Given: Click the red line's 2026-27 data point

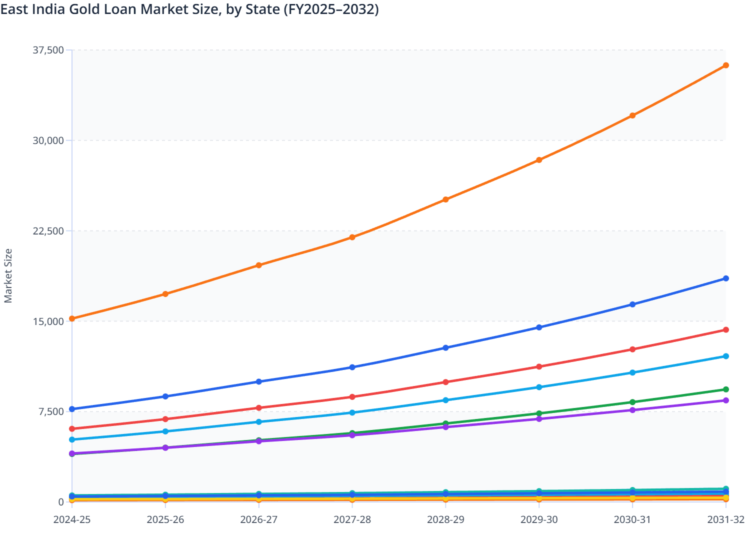Looking at the screenshot, I should 259,407.
